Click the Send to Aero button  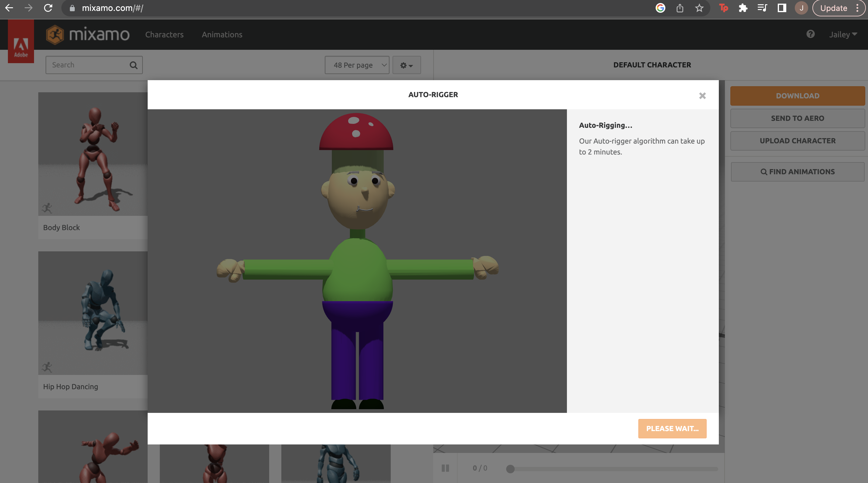(x=798, y=118)
